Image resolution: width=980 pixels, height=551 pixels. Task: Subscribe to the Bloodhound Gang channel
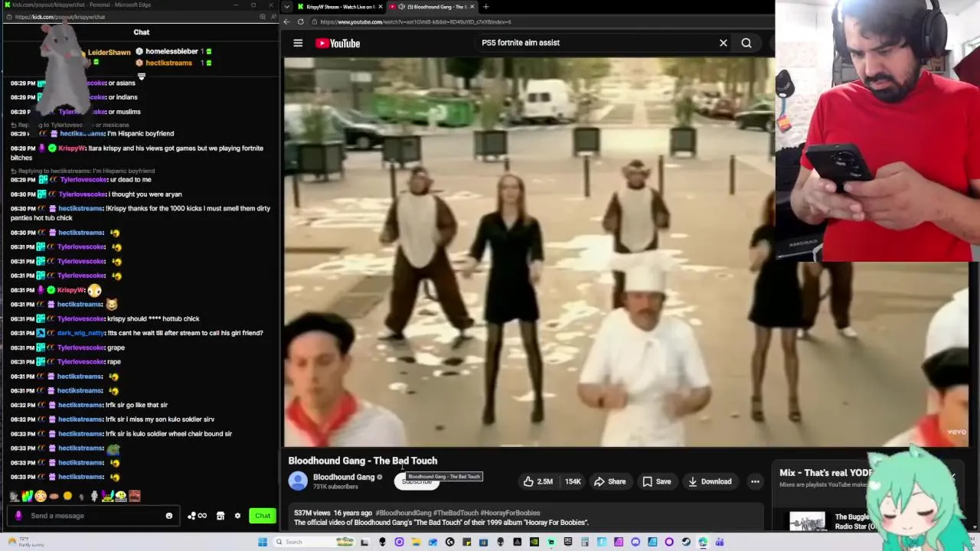(416, 481)
